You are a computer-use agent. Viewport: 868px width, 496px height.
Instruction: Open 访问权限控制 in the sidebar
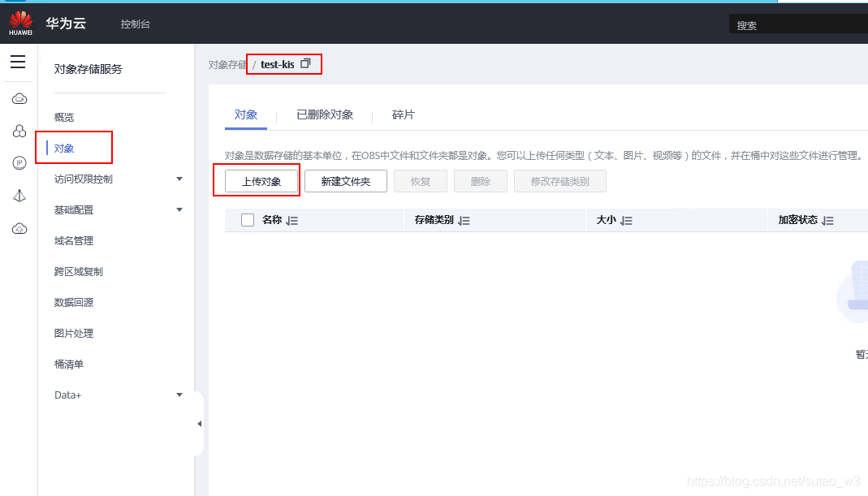coord(84,179)
